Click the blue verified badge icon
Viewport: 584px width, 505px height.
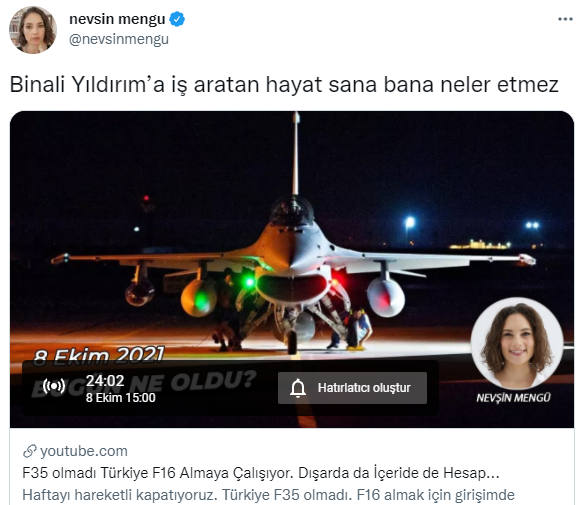pos(177,19)
